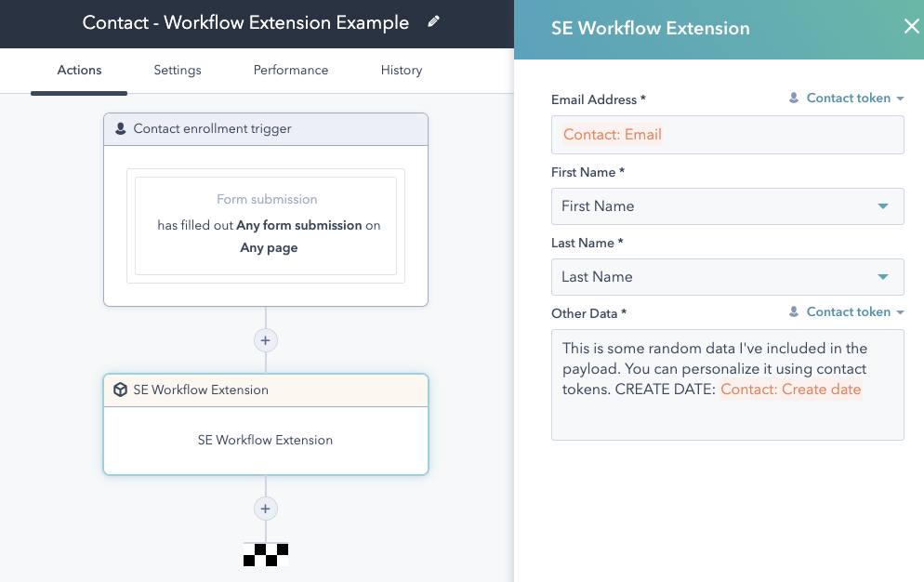Click the plus icon below SE Workflow Extension

(x=266, y=509)
